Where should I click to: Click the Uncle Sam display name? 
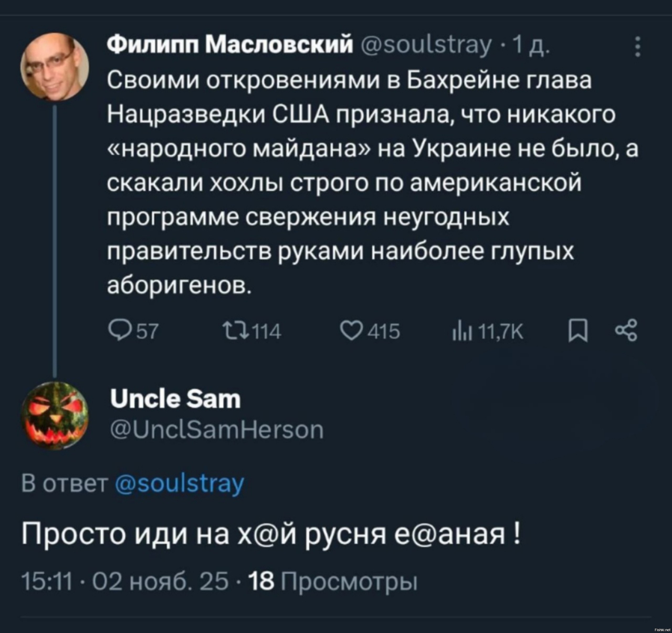coord(175,399)
